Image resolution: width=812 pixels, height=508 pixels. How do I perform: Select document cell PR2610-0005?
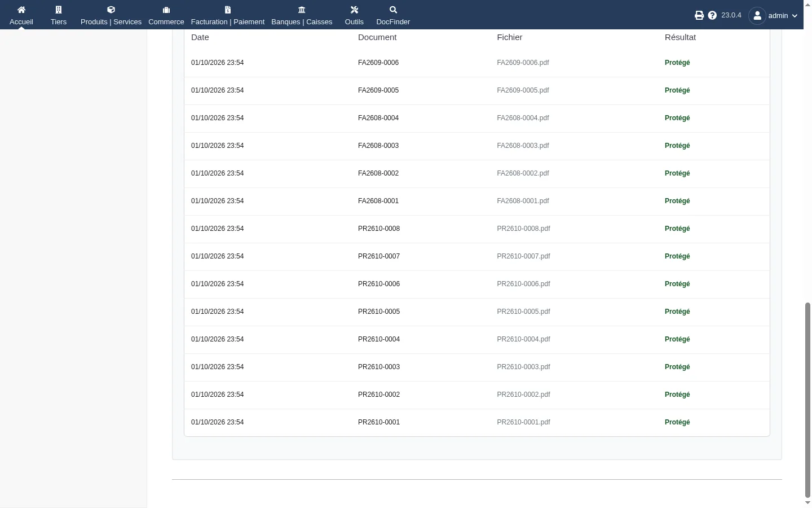click(x=379, y=312)
